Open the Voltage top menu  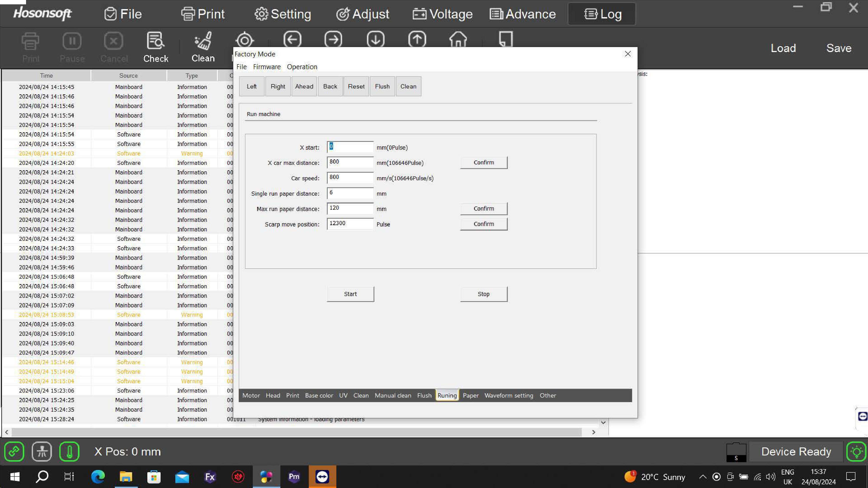442,14
